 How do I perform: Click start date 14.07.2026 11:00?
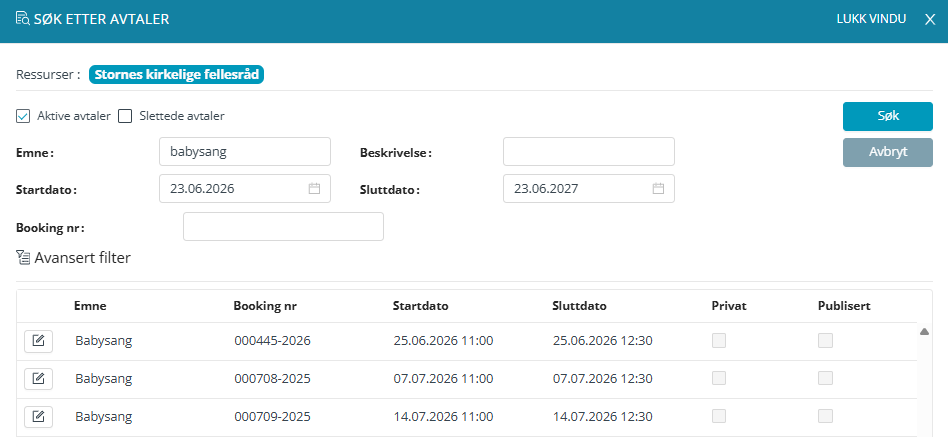[444, 416]
